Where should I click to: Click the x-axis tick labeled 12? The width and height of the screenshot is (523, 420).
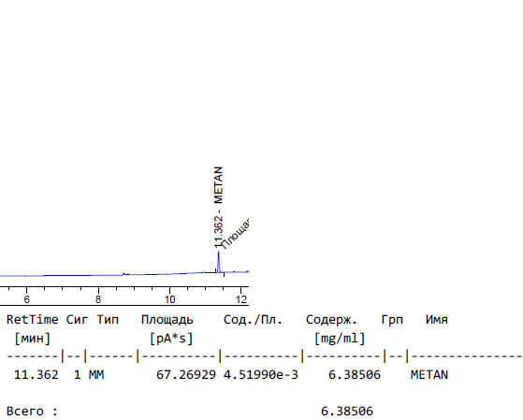tap(241, 299)
